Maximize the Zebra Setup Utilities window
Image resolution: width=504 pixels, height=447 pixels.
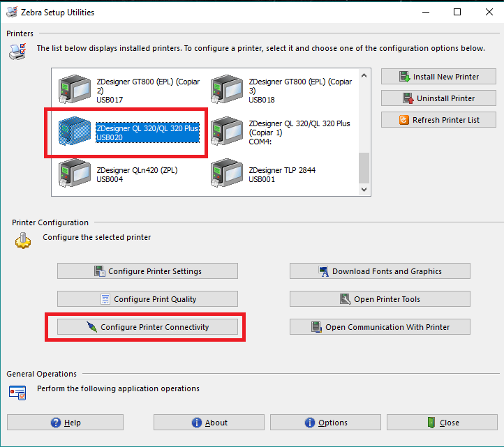457,12
